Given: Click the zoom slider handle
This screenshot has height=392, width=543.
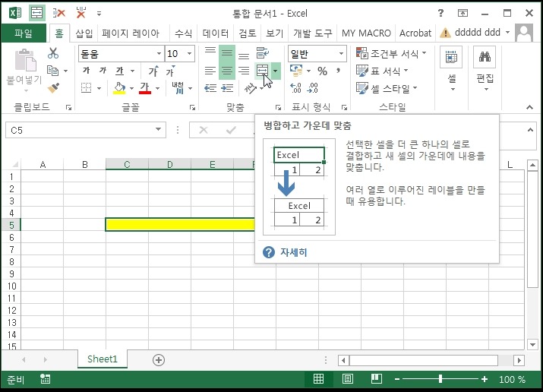Looking at the screenshot, I should [x=440, y=379].
